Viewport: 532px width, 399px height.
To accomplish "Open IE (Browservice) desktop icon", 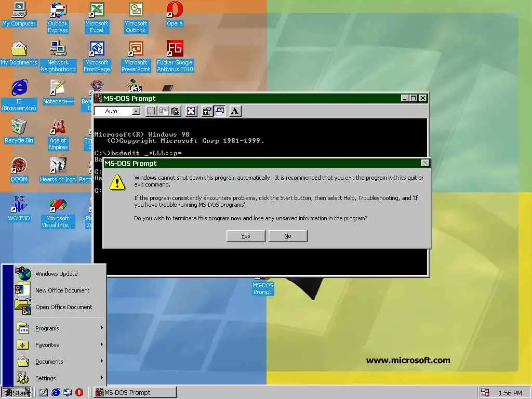I will pos(19,96).
